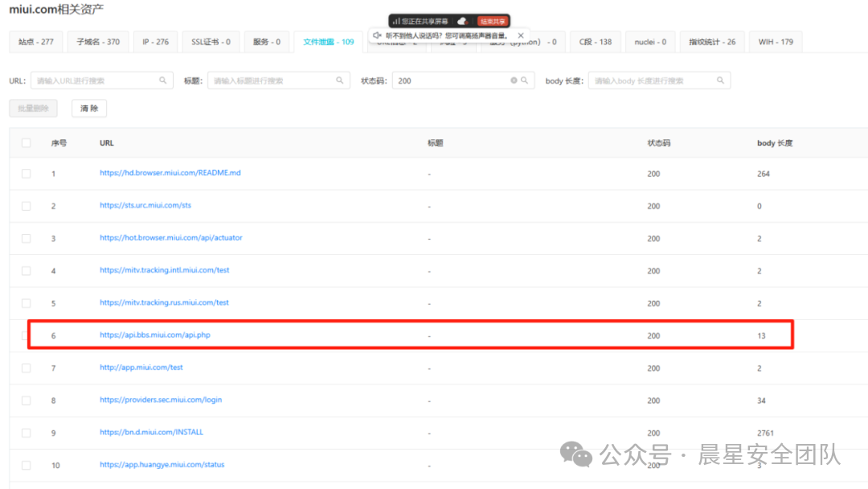The width and height of the screenshot is (868, 489).
Task: Select the checkbox for row 8 providers login
Action: point(26,401)
